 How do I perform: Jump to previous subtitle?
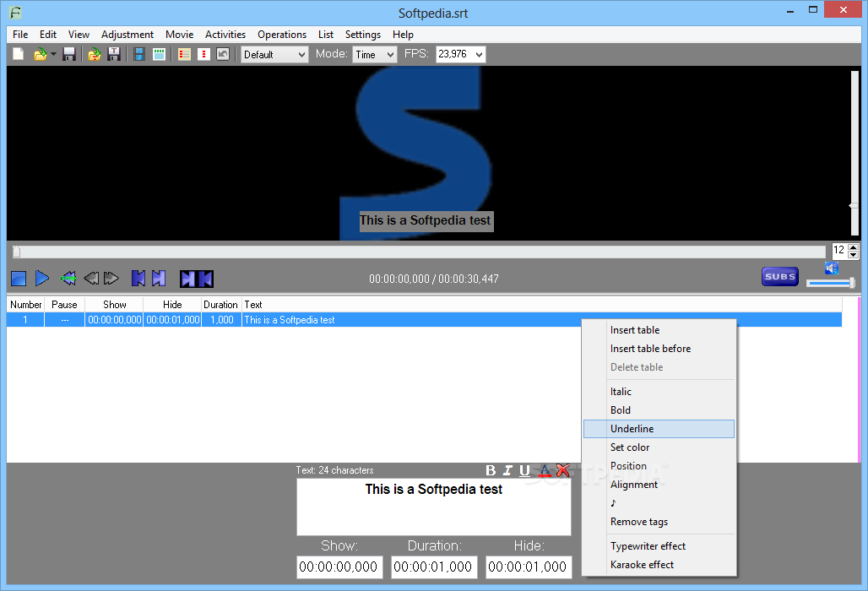tap(138, 279)
